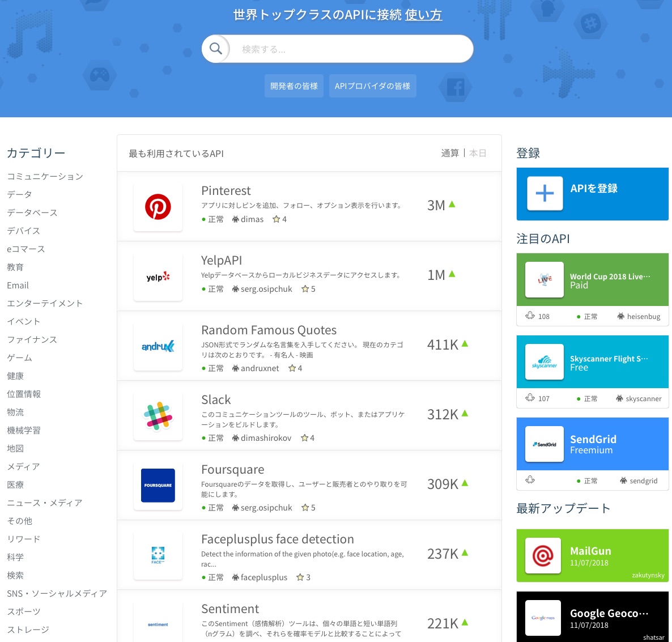Open the SendGrid logo in featured APIs
The image size is (672, 642).
tap(545, 444)
